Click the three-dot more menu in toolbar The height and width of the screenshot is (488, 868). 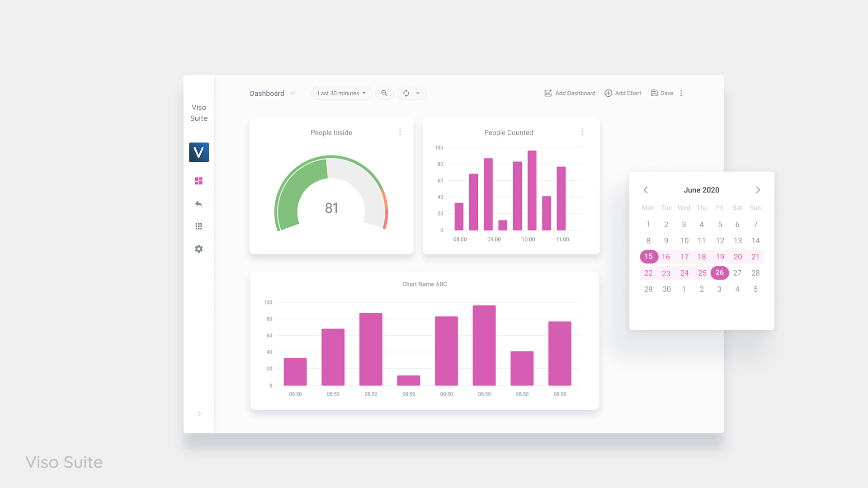click(x=681, y=93)
